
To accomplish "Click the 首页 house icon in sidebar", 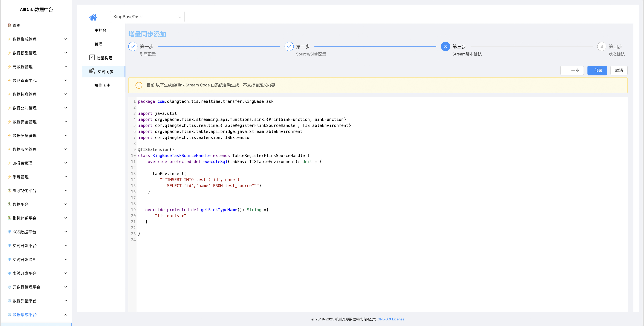I will [9, 25].
